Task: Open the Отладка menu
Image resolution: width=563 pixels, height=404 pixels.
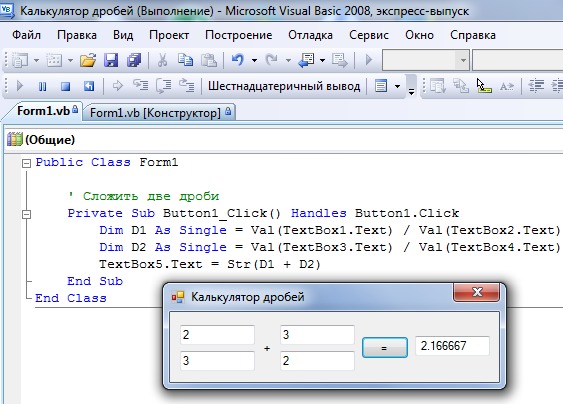Action: (310, 35)
